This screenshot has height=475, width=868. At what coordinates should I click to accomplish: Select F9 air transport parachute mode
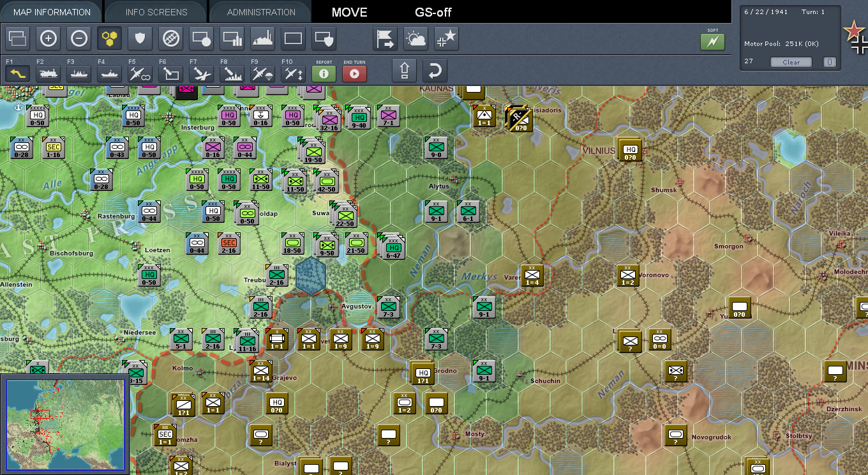262,73
